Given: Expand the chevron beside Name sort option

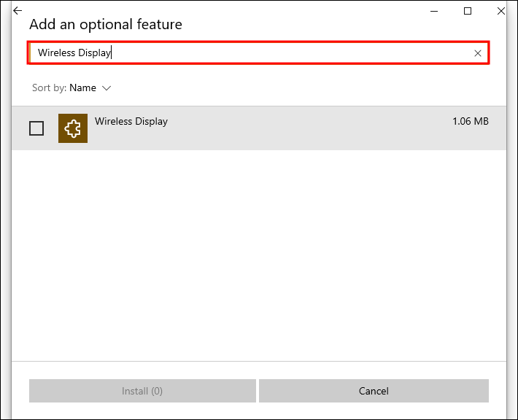Looking at the screenshot, I should point(107,88).
